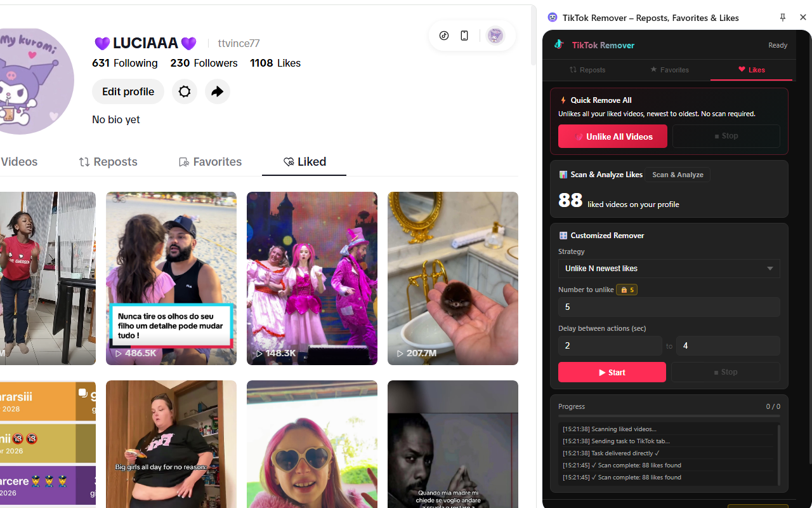Click the log line Scanning liked videos
Image resolution: width=812 pixels, height=508 pixels.
(x=610, y=429)
